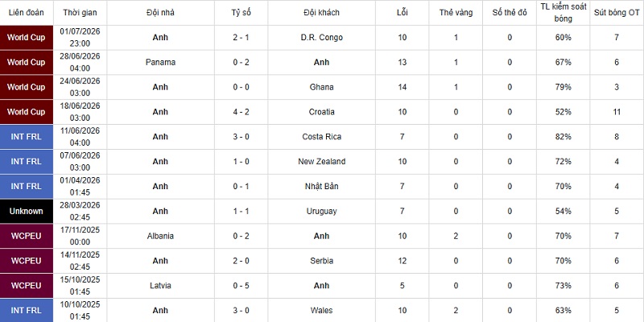644x322 pixels.
Task: Select the Sút bóng OT column header
Action: [x=617, y=12]
